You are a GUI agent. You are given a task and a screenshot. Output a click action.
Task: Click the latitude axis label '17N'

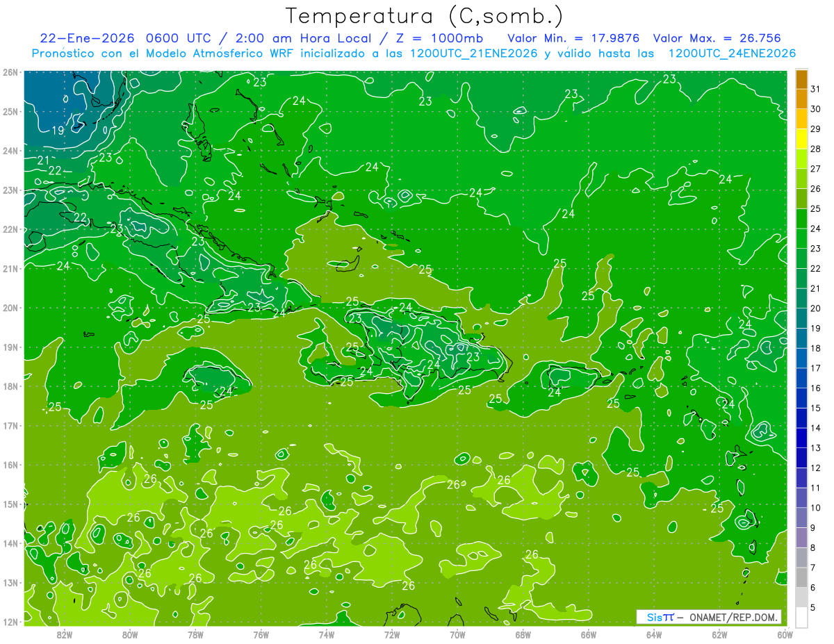tap(10, 425)
